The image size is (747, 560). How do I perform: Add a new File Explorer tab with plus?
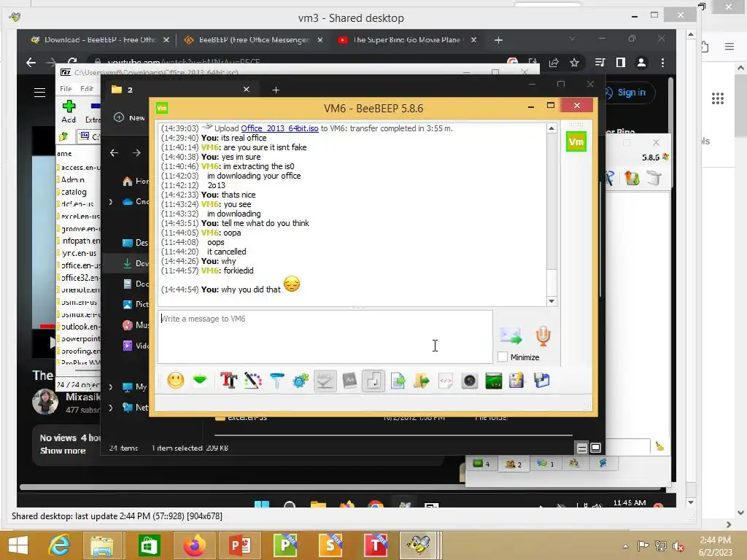click(276, 90)
